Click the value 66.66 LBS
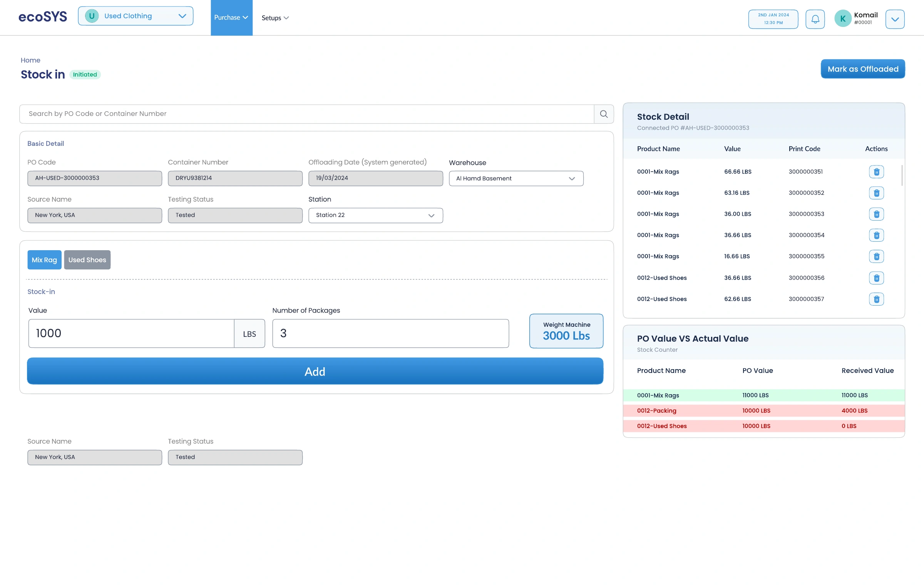 [x=738, y=172]
